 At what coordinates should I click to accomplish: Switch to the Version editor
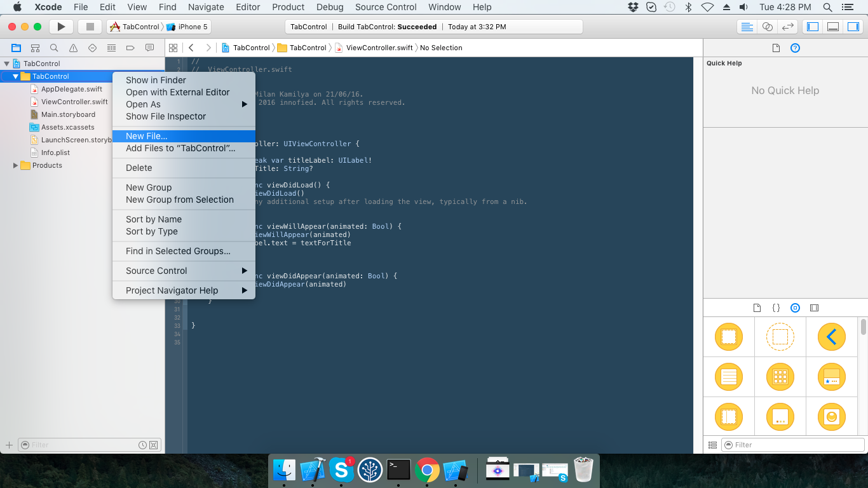tap(788, 27)
